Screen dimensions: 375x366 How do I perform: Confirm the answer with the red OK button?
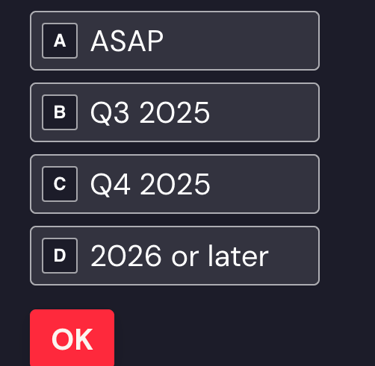tap(72, 338)
